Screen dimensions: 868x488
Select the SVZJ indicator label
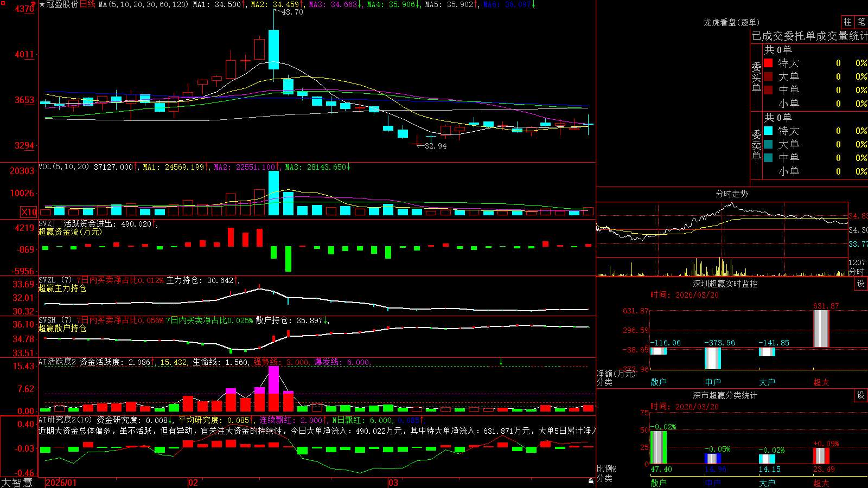tap(47, 223)
